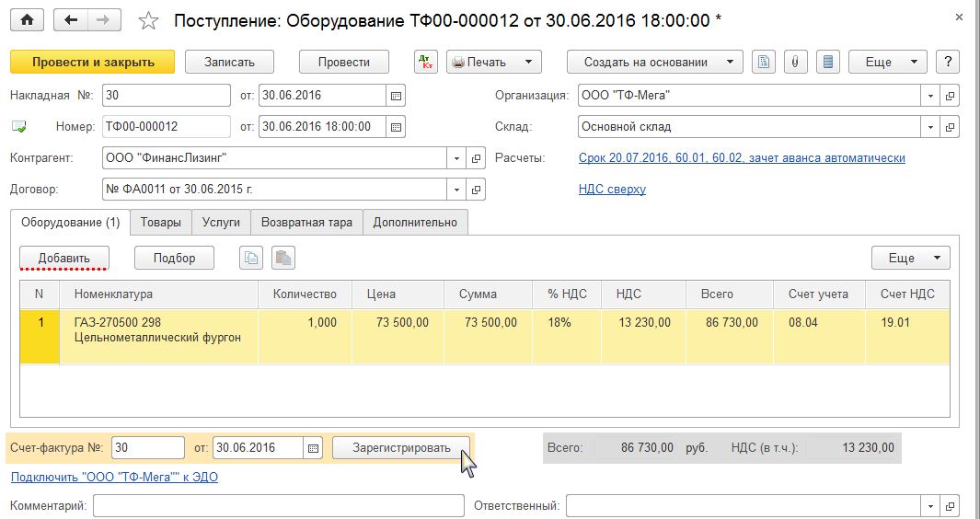Viewport: 980px width, 519px height.
Task: Open the Создать на основании dropdown
Action: tap(654, 62)
